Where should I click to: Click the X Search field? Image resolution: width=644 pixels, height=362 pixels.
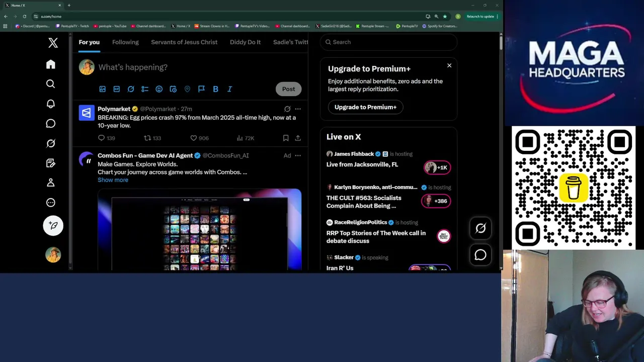(388, 42)
